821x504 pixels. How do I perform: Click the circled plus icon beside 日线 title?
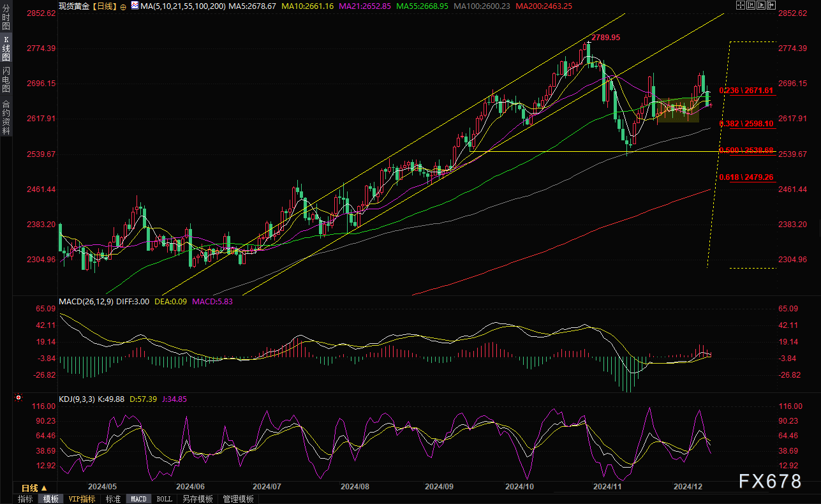pos(123,5)
